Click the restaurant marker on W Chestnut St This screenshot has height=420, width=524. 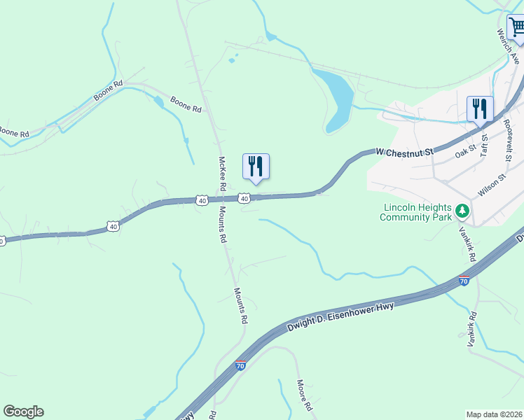click(481, 108)
